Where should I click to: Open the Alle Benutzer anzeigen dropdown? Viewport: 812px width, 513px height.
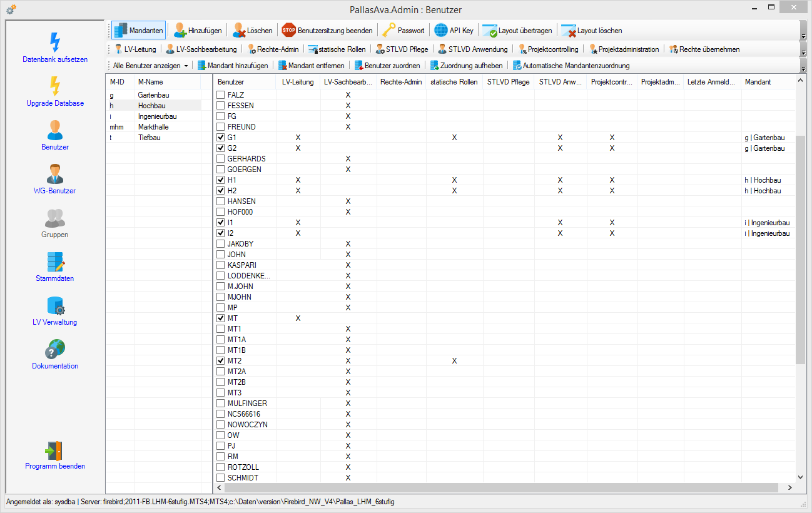pyautogui.click(x=150, y=65)
